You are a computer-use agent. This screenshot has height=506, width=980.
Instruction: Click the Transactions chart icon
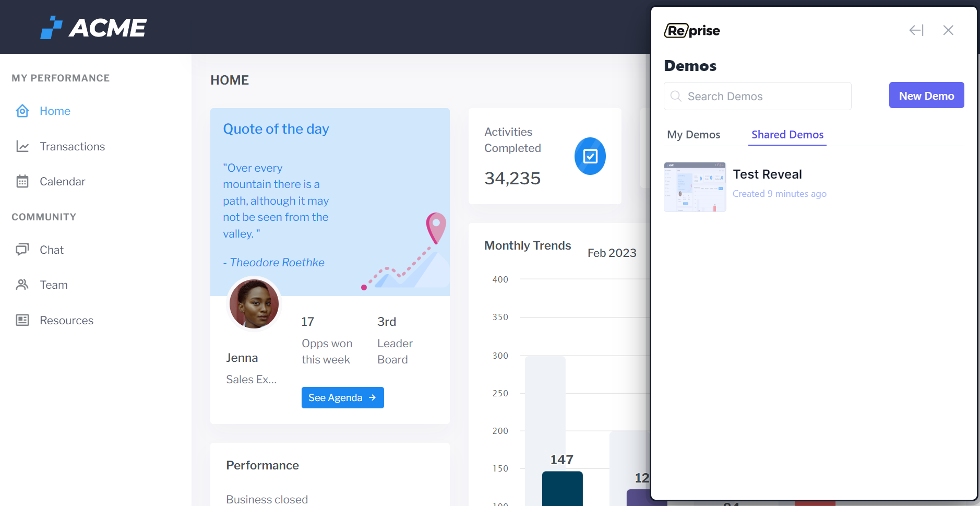coord(22,146)
